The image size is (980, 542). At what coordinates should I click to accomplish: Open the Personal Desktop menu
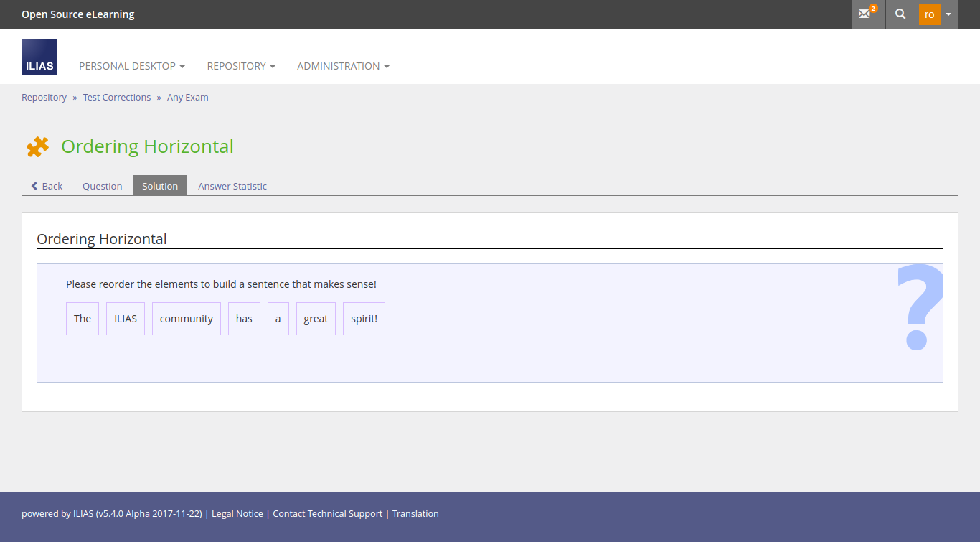coord(132,66)
